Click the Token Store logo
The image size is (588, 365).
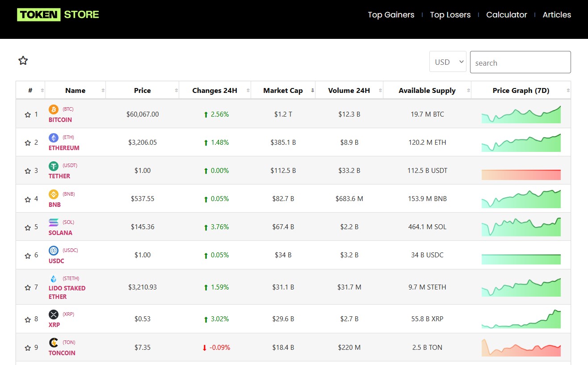[58, 14]
